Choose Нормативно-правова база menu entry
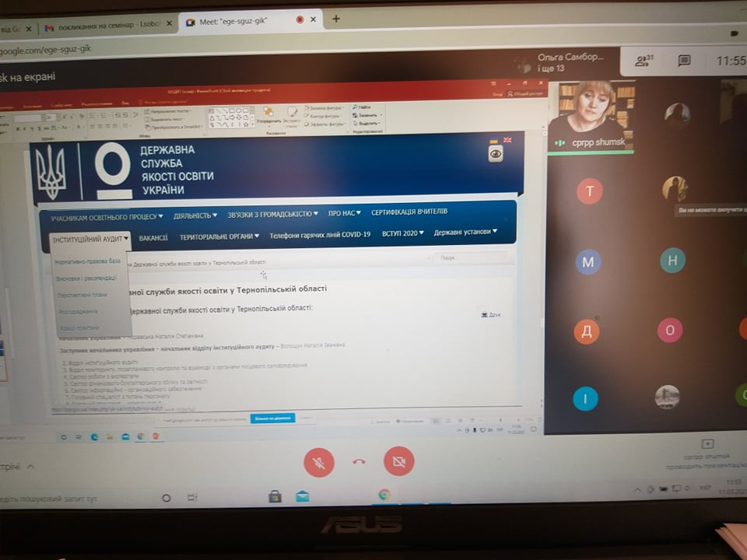The width and height of the screenshot is (747, 560). [88, 261]
